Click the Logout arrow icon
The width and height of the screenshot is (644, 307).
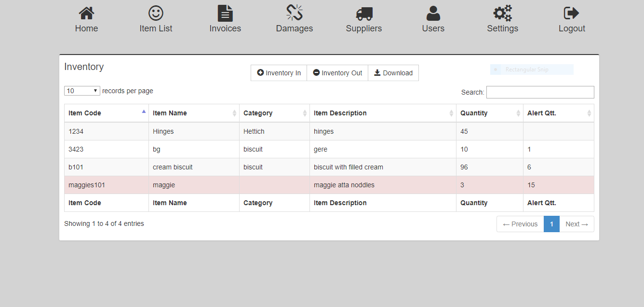click(x=572, y=14)
